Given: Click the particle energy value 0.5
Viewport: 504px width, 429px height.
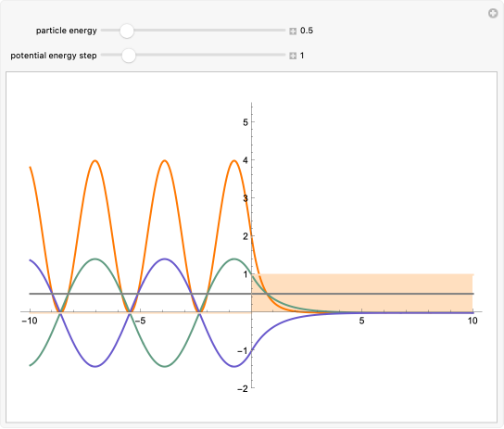Looking at the screenshot, I should [307, 31].
